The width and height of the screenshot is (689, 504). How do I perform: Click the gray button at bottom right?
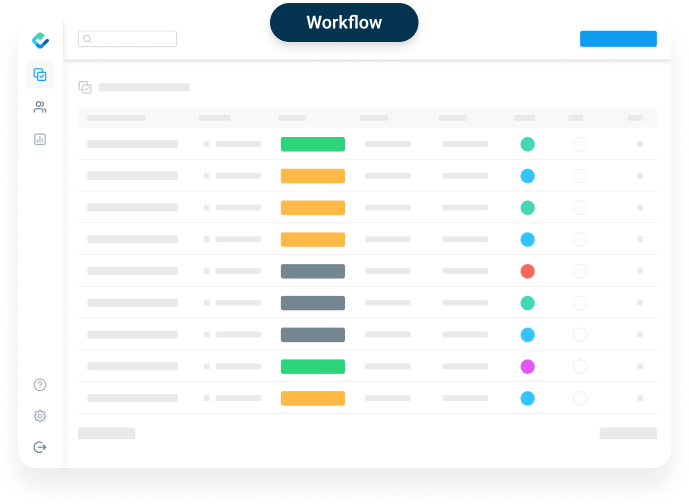[x=628, y=433]
